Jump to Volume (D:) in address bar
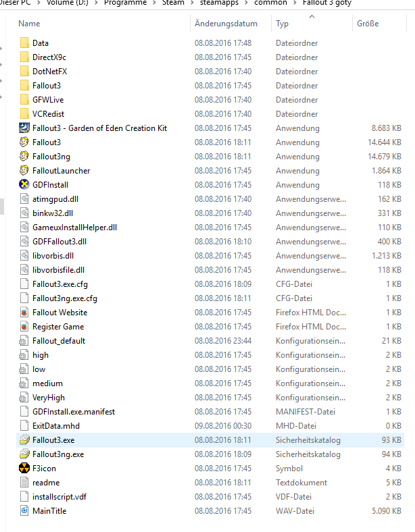This screenshot has width=415, height=532. (67, 3)
